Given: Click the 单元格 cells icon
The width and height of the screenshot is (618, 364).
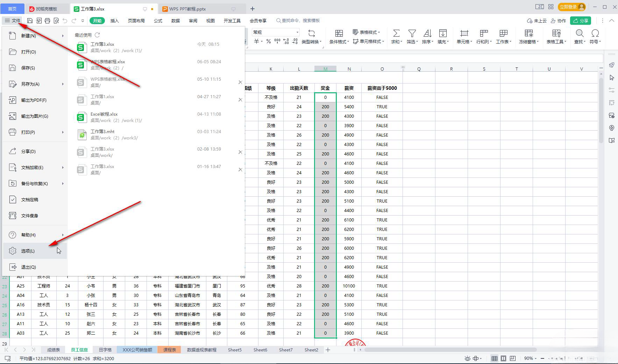Looking at the screenshot, I should click(464, 33).
